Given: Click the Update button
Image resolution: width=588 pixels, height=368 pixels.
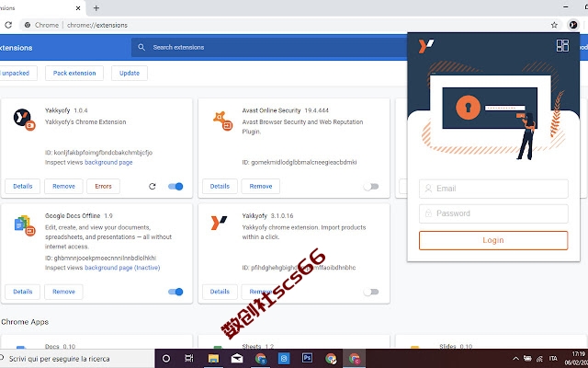Looking at the screenshot, I should tap(130, 74).
